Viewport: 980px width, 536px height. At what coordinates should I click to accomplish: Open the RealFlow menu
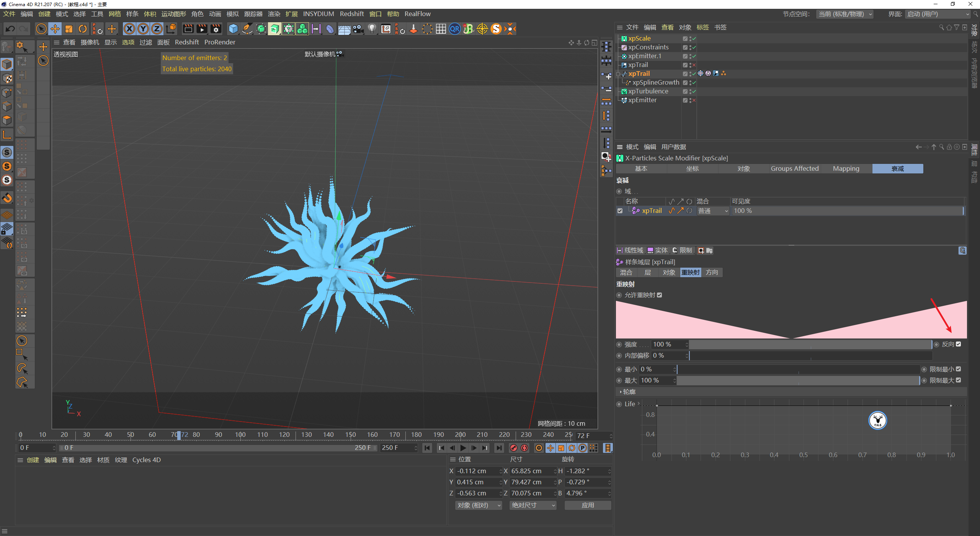[418, 14]
